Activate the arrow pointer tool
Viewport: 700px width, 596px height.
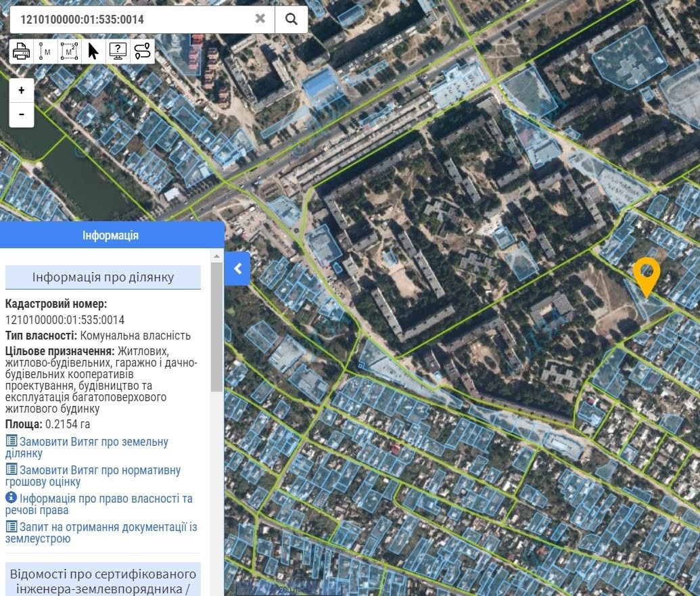(93, 51)
